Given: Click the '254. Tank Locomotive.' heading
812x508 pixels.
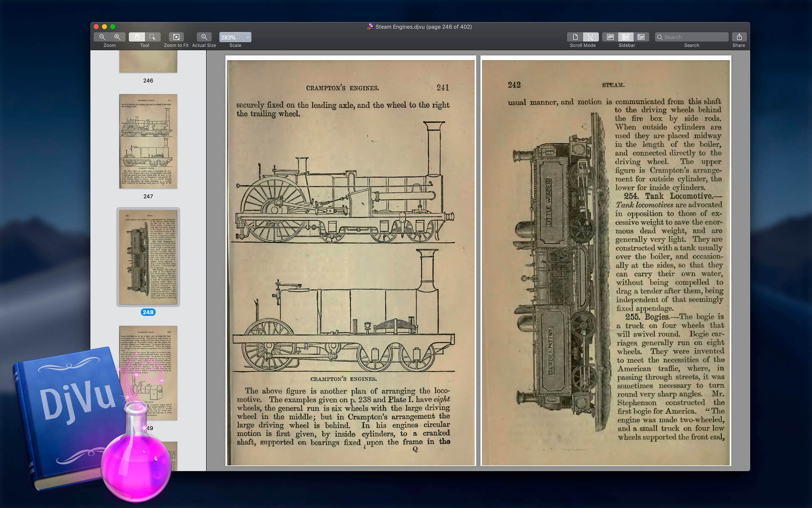Looking at the screenshot, I should tap(673, 196).
